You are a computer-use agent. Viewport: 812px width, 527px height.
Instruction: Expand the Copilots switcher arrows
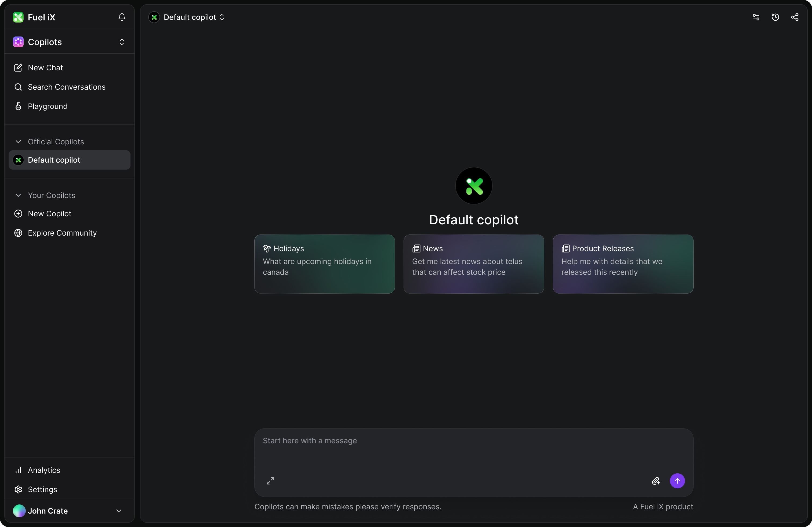click(x=122, y=42)
